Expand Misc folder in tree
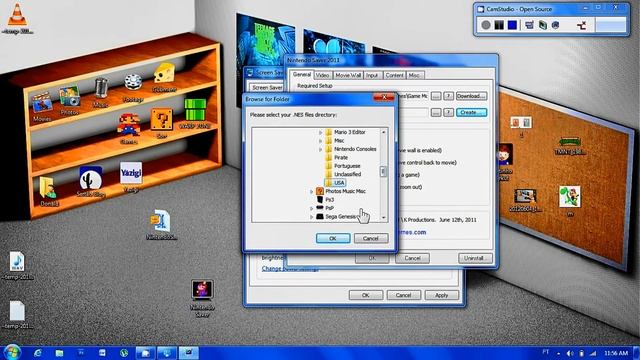The height and width of the screenshot is (360, 640). 320,141
